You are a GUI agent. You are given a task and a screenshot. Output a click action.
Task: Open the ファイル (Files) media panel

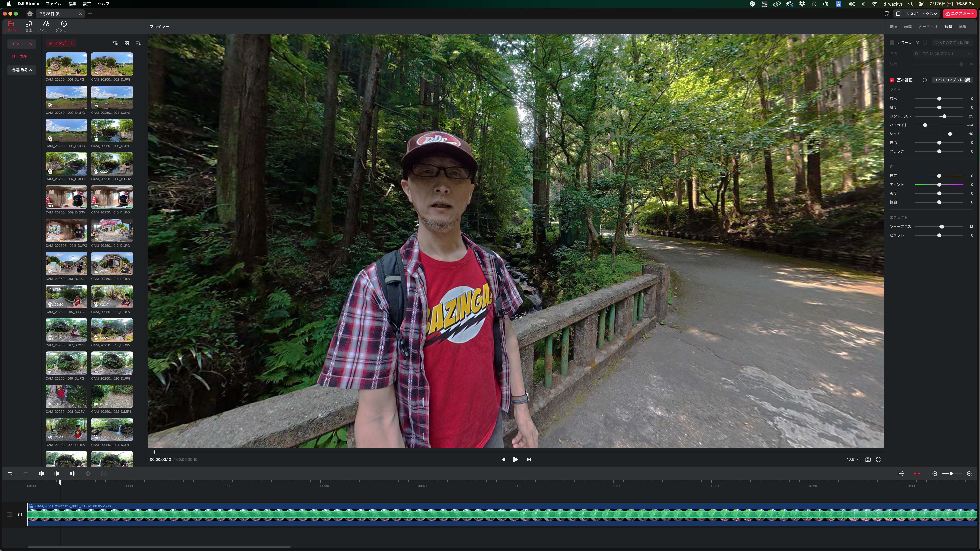point(11,26)
